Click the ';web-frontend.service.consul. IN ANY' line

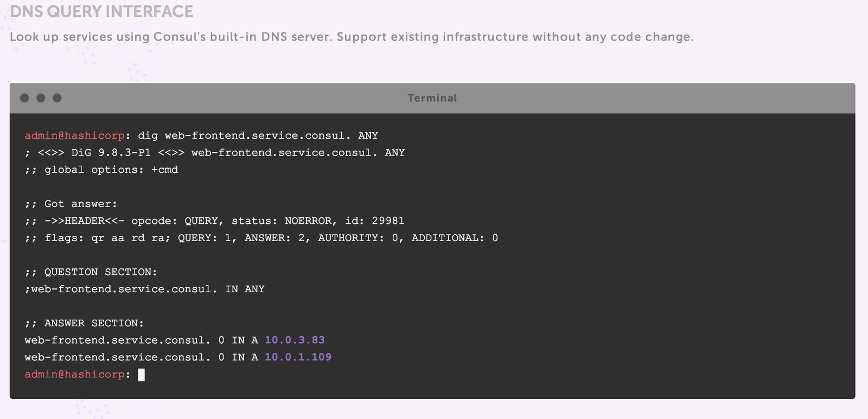(x=145, y=289)
